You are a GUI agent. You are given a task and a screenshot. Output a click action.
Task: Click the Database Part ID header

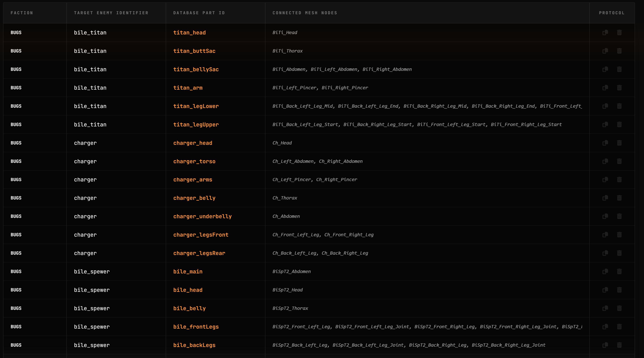click(x=199, y=13)
